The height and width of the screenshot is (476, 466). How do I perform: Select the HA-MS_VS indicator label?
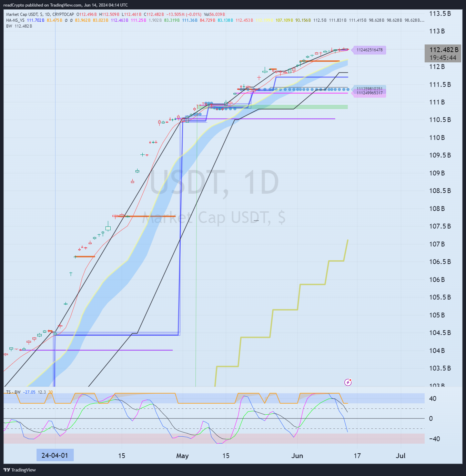tap(15, 20)
